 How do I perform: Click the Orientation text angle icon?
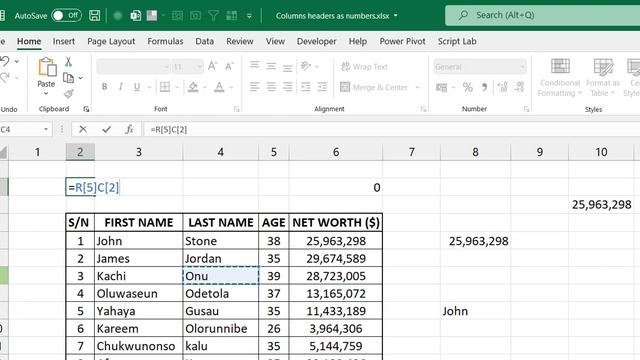click(x=306, y=66)
